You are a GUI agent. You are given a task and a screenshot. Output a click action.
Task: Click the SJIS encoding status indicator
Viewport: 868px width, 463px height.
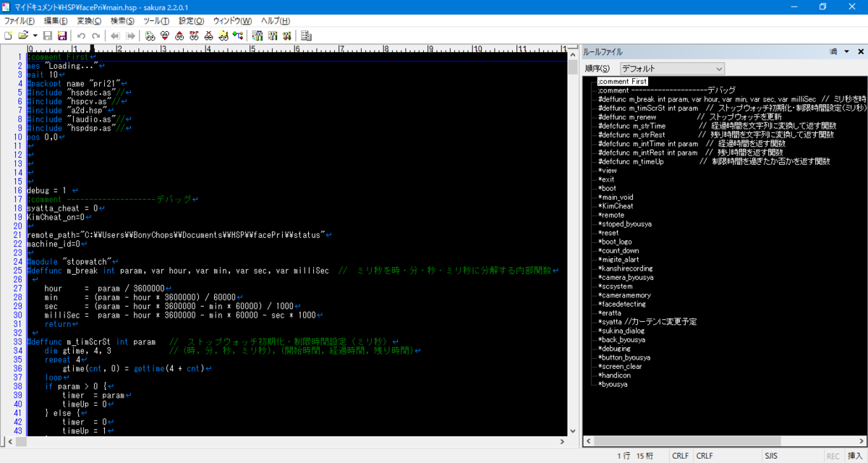coord(770,456)
